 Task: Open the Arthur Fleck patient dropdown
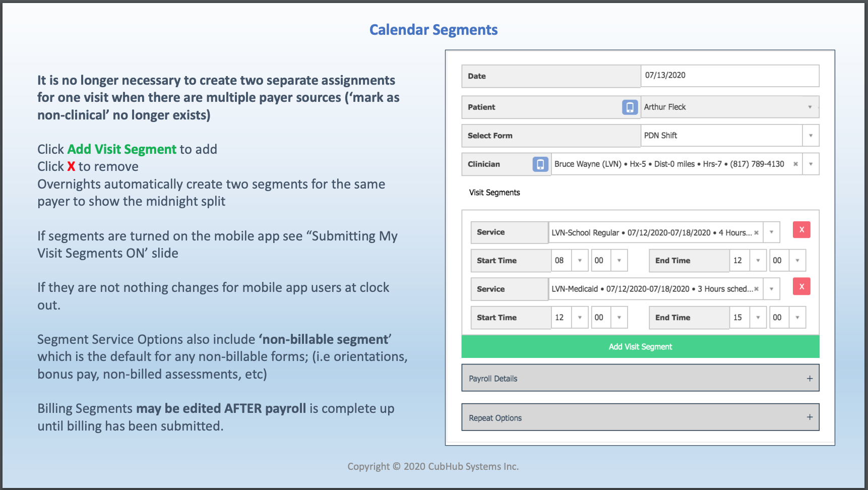point(810,107)
